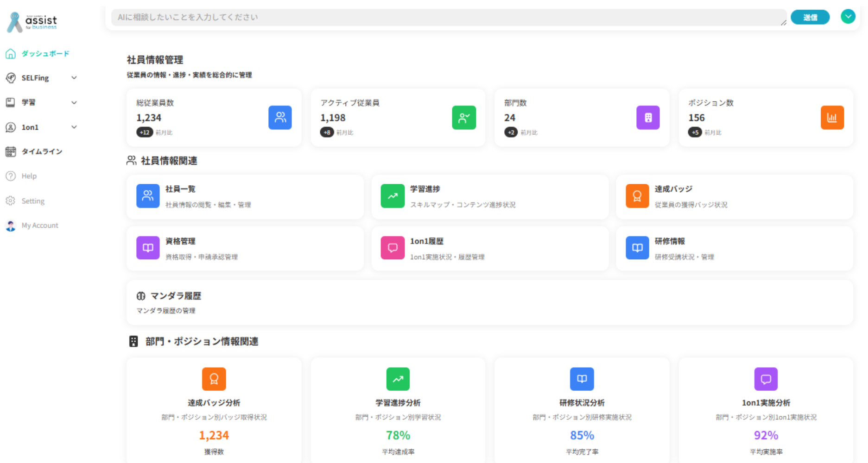Click the +12 badge in 総従業員数 card
This screenshot has height=463, width=868.
tap(145, 132)
